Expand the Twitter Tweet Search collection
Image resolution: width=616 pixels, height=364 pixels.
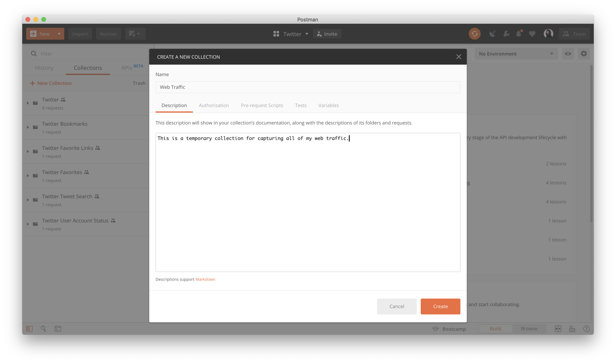click(28, 200)
